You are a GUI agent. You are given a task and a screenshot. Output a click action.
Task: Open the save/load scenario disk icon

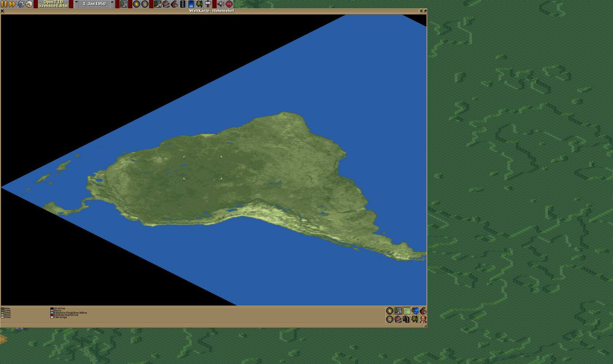(x=29, y=4)
